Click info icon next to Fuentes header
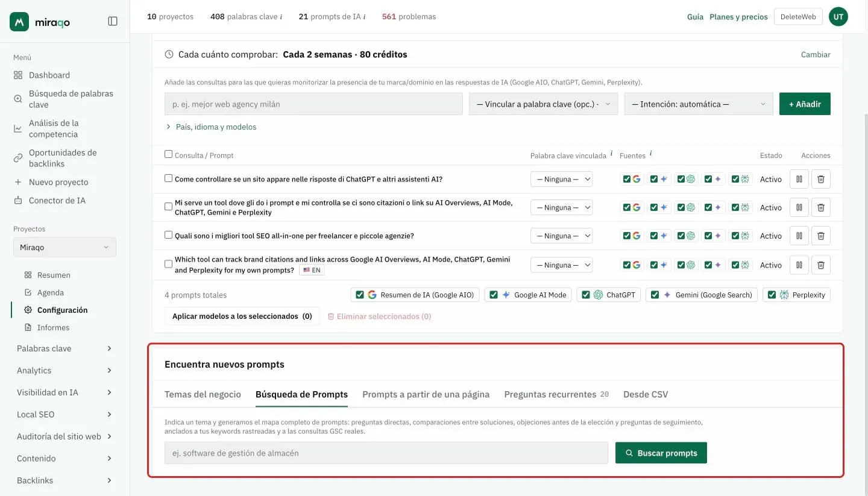The height and width of the screenshot is (496, 868). (x=651, y=154)
